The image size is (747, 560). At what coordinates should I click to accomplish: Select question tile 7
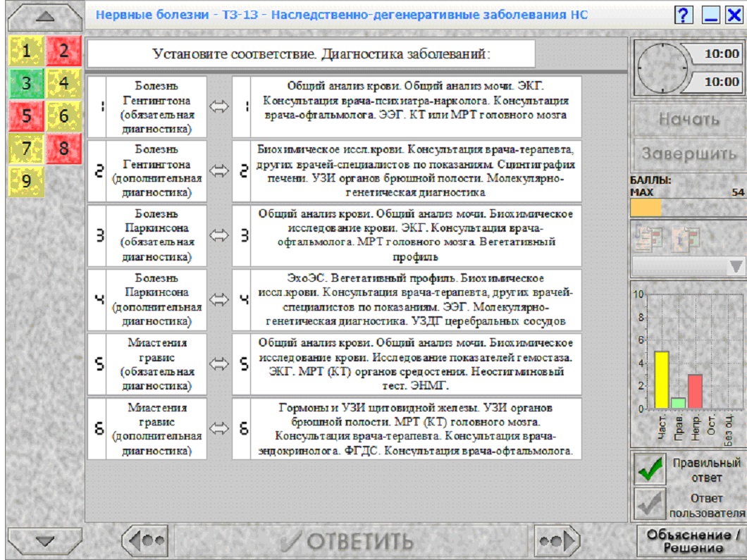pos(26,149)
